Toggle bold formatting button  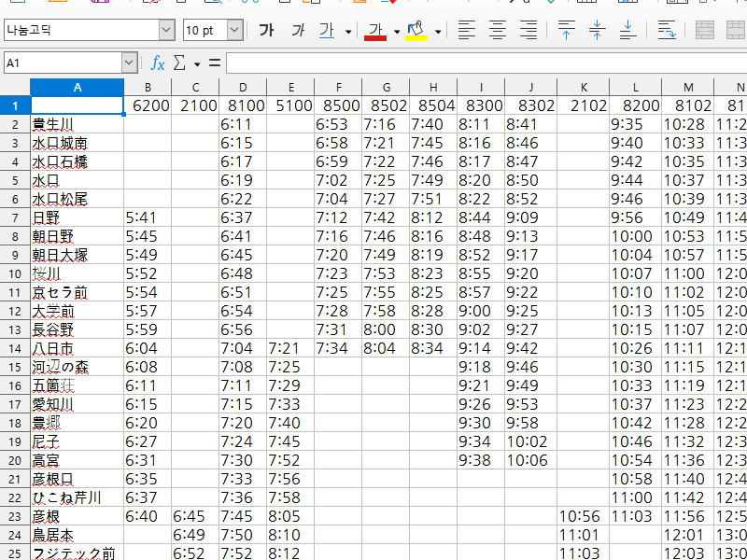[266, 31]
